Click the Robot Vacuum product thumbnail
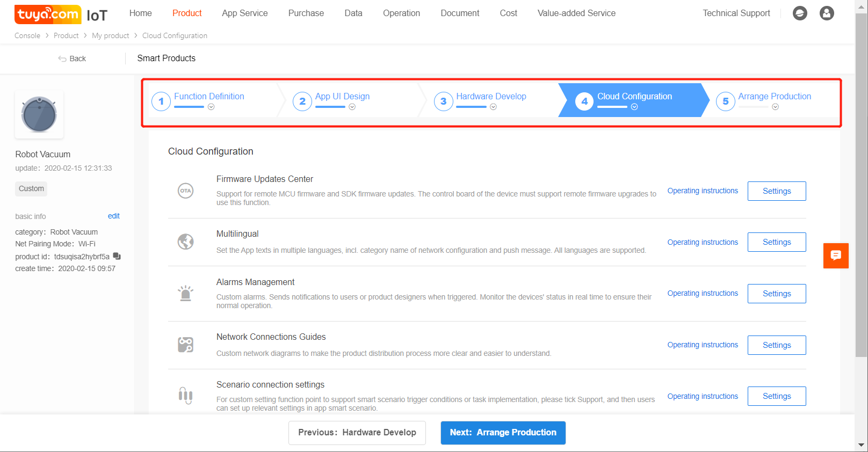The width and height of the screenshot is (868, 452). (x=39, y=114)
